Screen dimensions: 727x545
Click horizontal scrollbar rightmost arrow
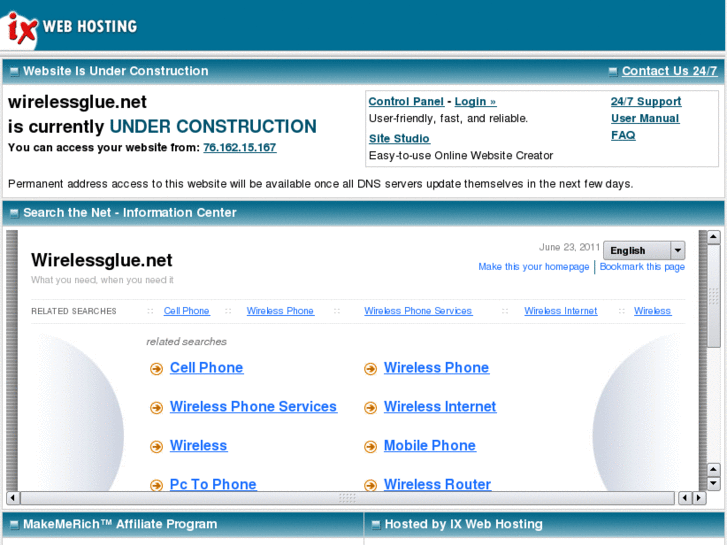[x=700, y=498]
